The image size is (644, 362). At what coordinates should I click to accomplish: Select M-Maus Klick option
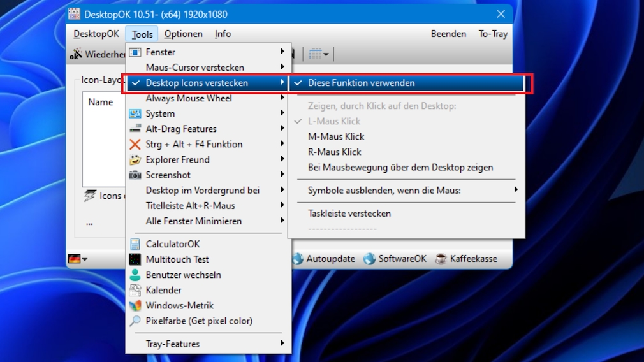click(x=336, y=136)
